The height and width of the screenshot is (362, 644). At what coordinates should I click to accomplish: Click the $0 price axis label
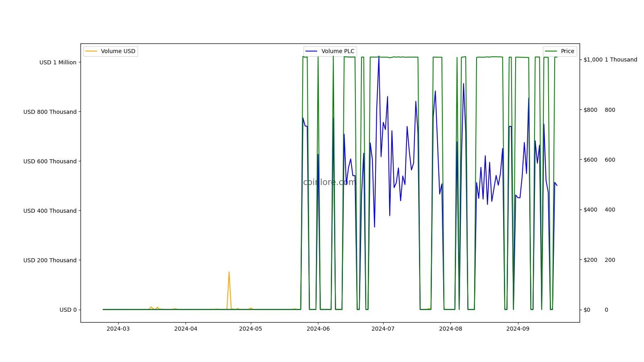pos(587,310)
